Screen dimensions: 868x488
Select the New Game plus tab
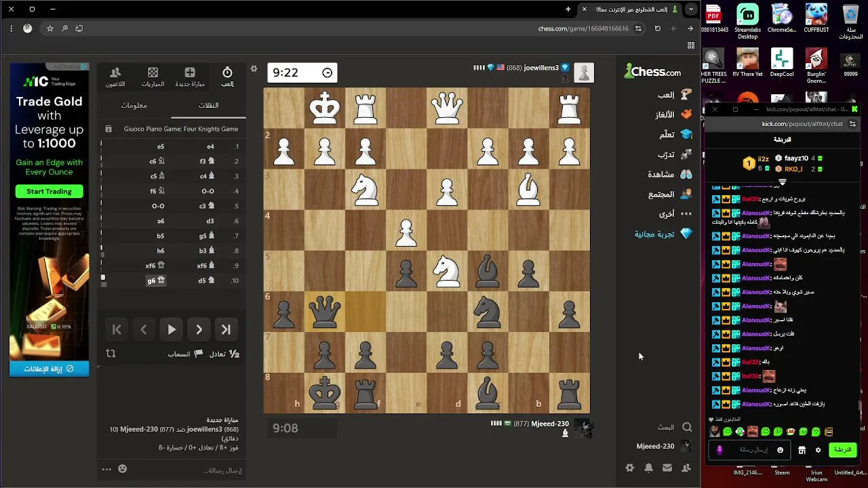tap(190, 77)
